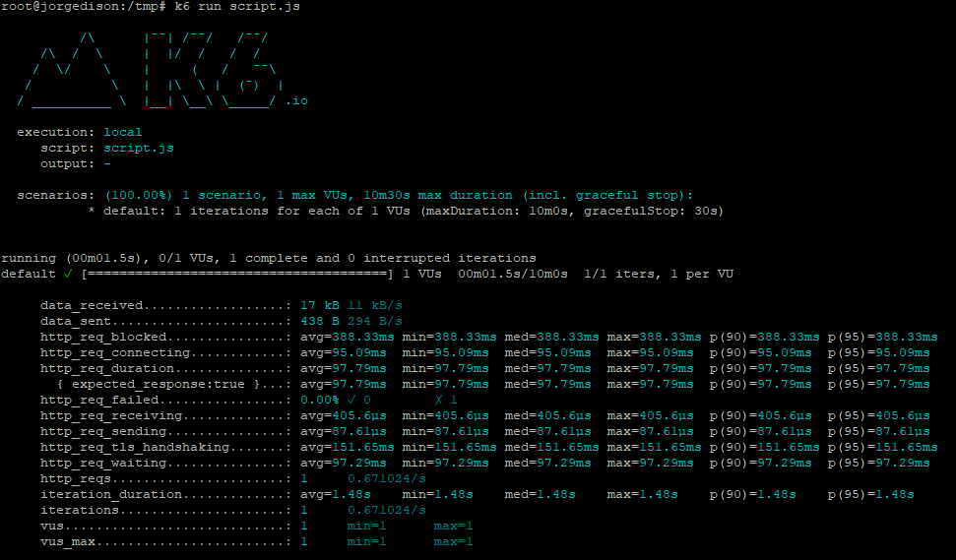Viewport: 956px width, 560px height.
Task: Click the checkmark in http_req_failed row
Action: click(351, 400)
